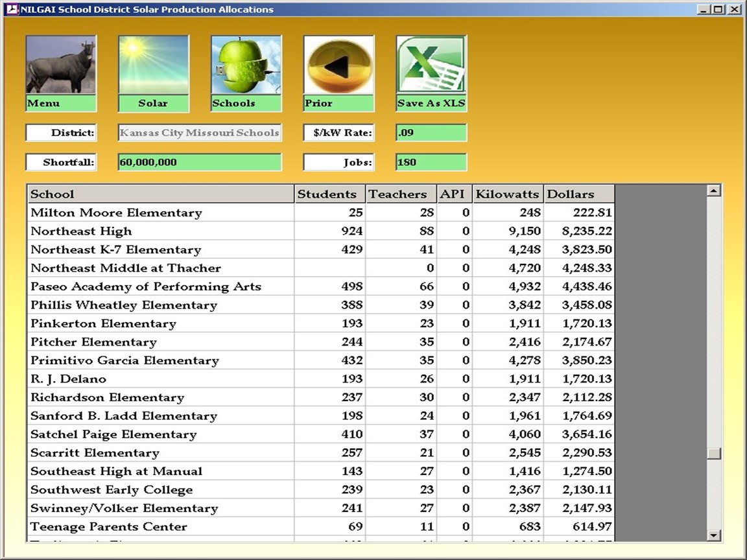Click the Menu label button

[x=61, y=103]
